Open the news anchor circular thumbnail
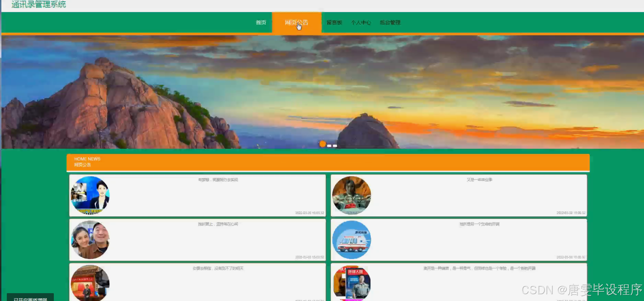Image resolution: width=644 pixels, height=301 pixels. click(90, 195)
